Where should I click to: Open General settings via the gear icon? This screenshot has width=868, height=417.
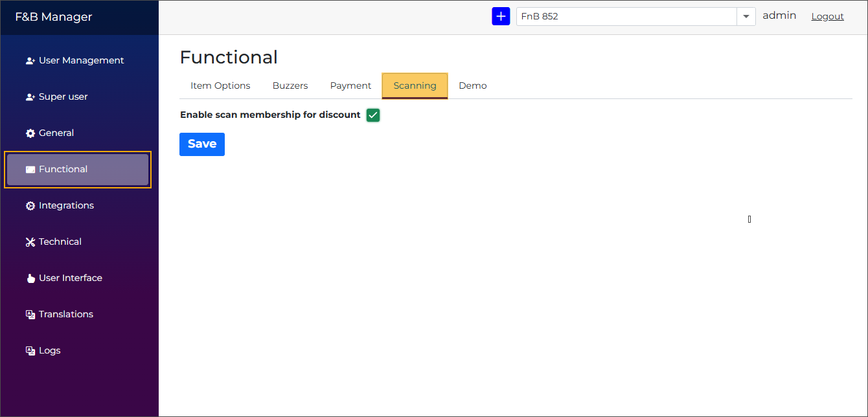pyautogui.click(x=30, y=133)
